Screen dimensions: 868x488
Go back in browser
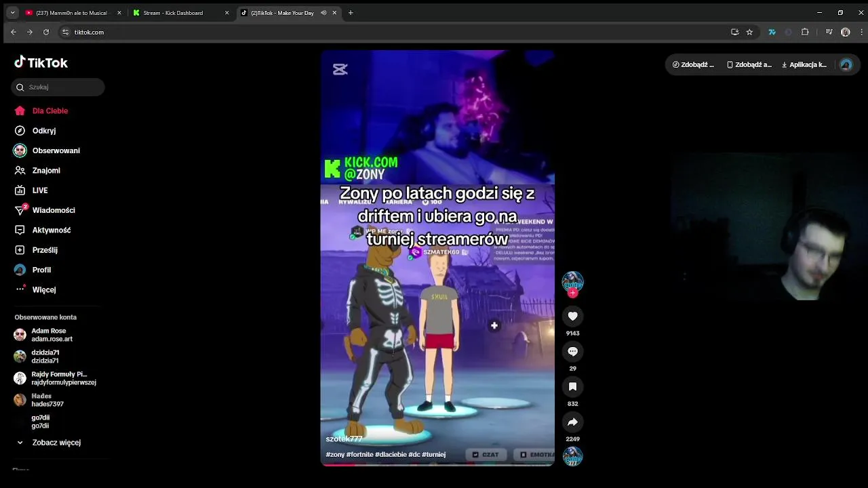[x=13, y=32]
